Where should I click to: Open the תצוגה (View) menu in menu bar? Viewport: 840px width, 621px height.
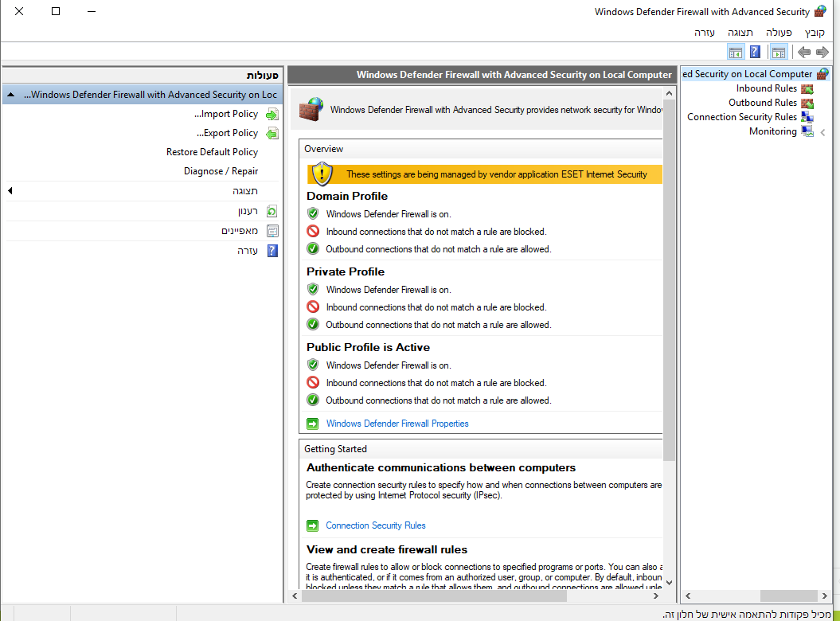click(x=740, y=33)
